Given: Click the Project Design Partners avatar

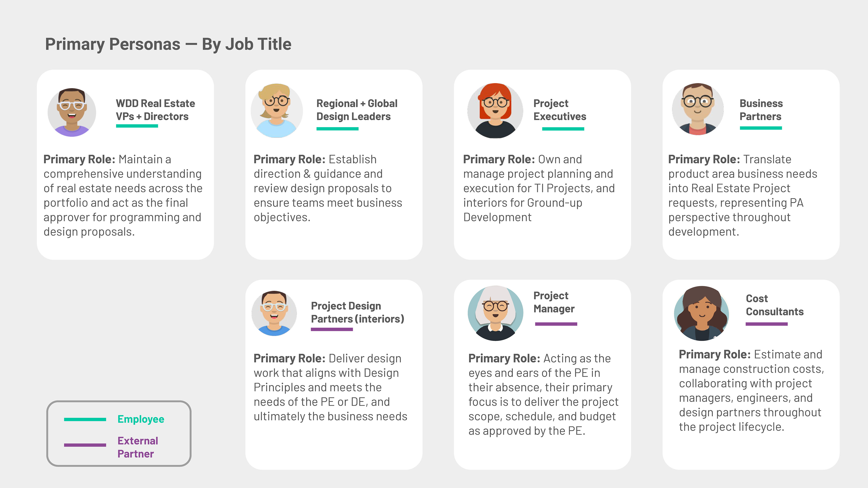Looking at the screenshot, I should 274,313.
